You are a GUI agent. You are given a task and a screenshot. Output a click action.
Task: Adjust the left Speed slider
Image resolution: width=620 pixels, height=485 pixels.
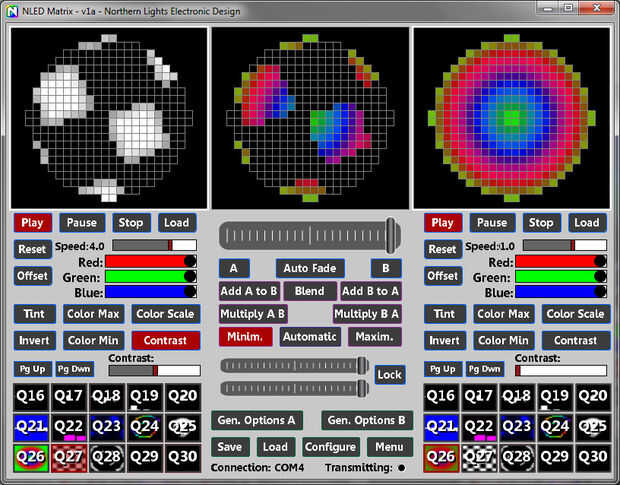[x=155, y=245]
